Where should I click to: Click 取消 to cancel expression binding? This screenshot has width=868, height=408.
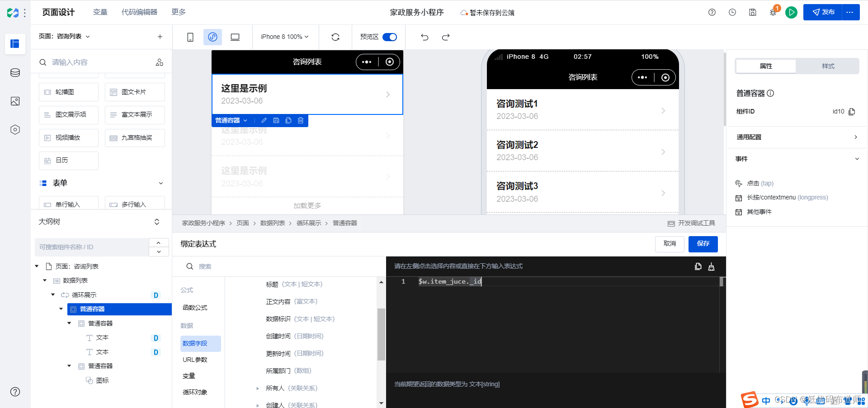pyautogui.click(x=670, y=244)
